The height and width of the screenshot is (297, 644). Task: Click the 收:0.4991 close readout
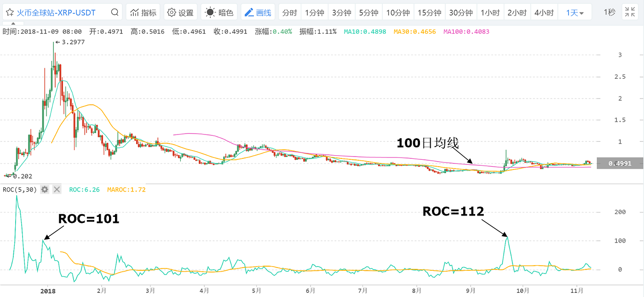tap(230, 32)
